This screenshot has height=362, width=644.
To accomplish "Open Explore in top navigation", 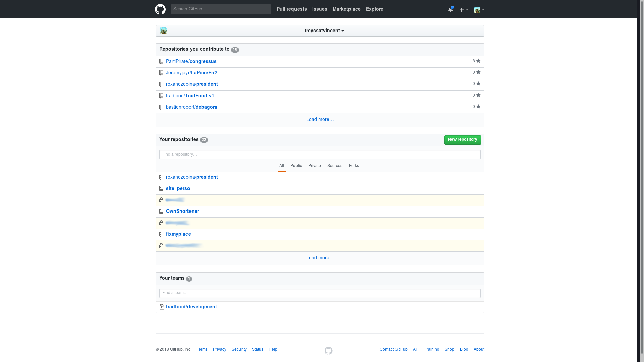I will [x=374, y=9].
